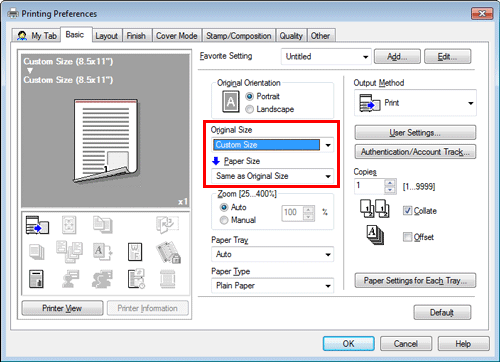Click the greyed two-overlapping-pages icon in grid

[x=102, y=224]
